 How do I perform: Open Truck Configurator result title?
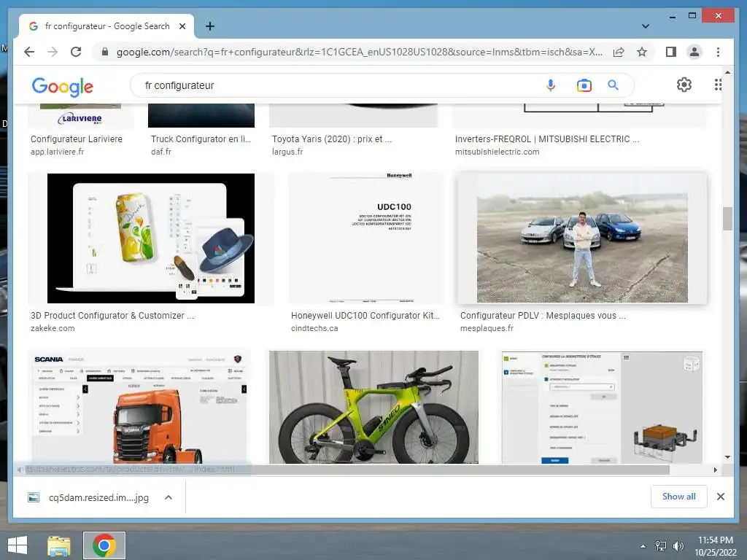pyautogui.click(x=201, y=139)
